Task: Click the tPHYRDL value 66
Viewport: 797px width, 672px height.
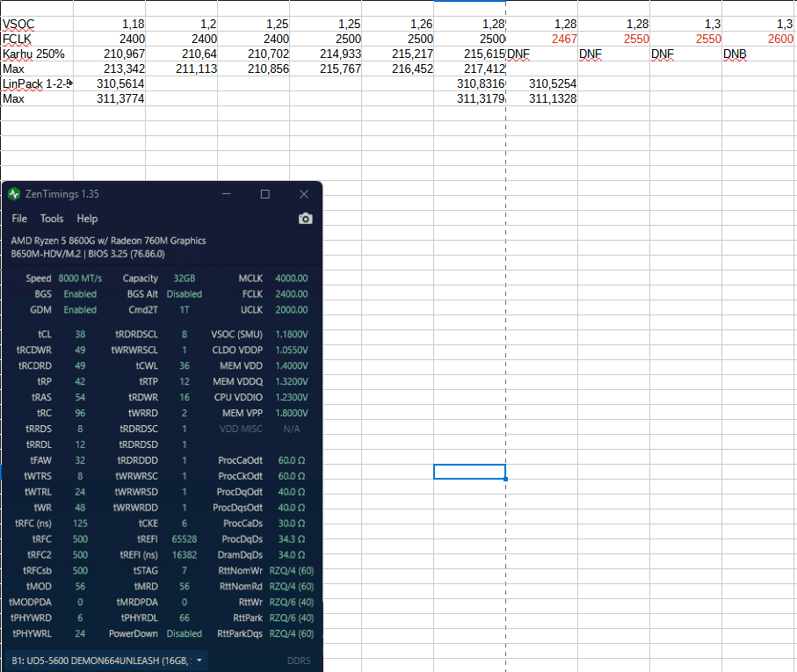Action: pos(184,618)
